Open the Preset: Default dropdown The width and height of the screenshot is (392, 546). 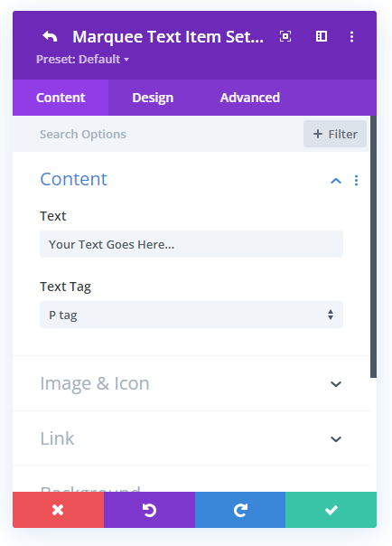82,59
